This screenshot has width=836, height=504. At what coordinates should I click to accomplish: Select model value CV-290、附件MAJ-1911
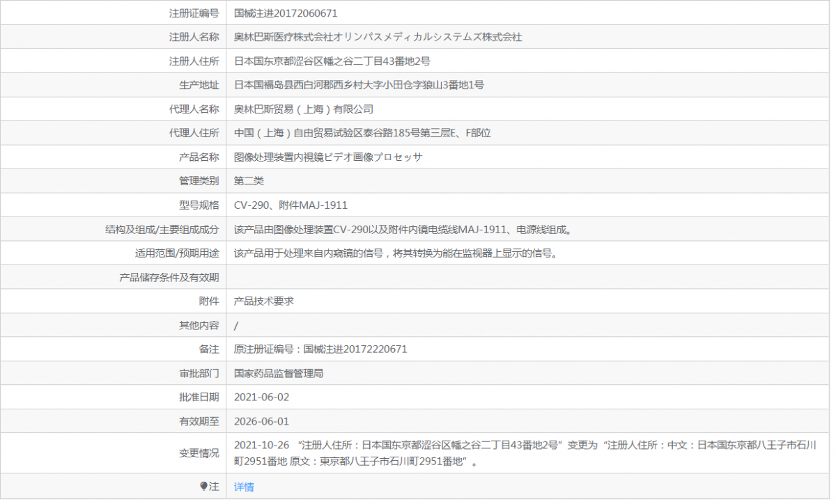pos(291,205)
